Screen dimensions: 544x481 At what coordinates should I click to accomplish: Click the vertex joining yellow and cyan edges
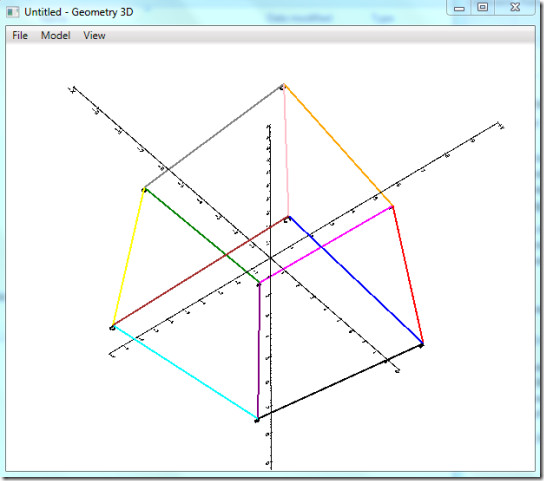pos(112,327)
